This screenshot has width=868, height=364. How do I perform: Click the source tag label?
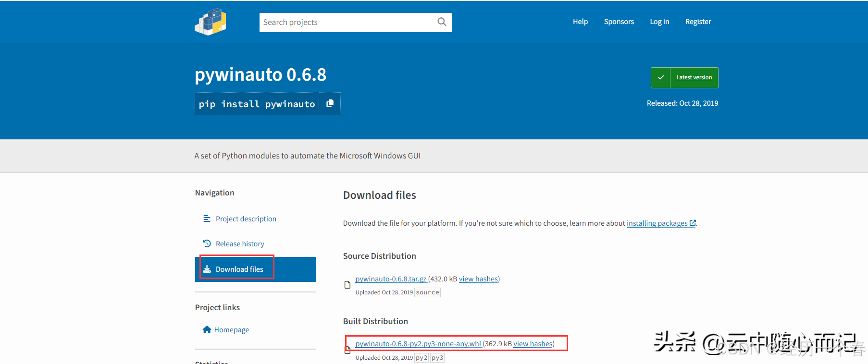click(x=427, y=292)
